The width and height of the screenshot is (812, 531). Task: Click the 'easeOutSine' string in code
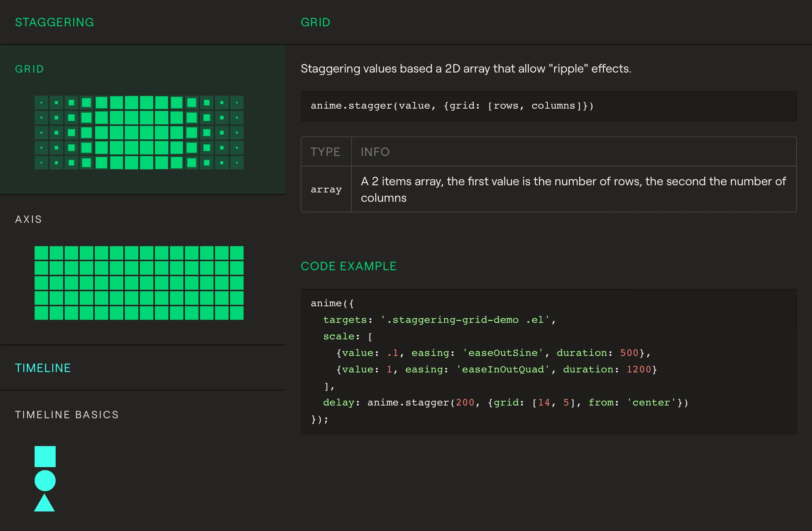[x=503, y=353]
